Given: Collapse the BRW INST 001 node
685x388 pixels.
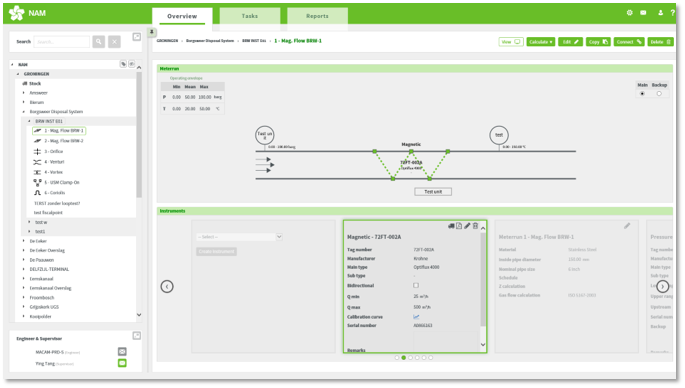Looking at the screenshot, I should (29, 121).
